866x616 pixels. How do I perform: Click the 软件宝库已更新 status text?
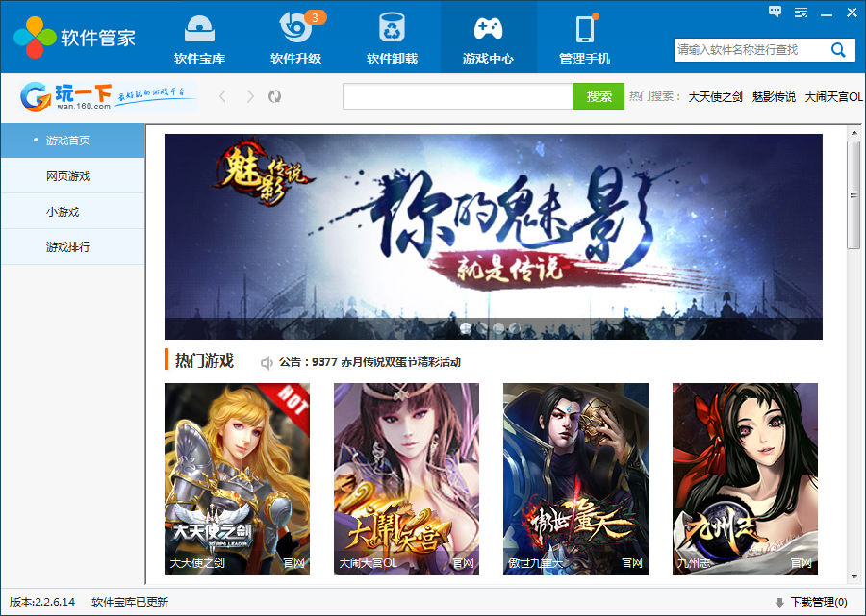click(130, 603)
